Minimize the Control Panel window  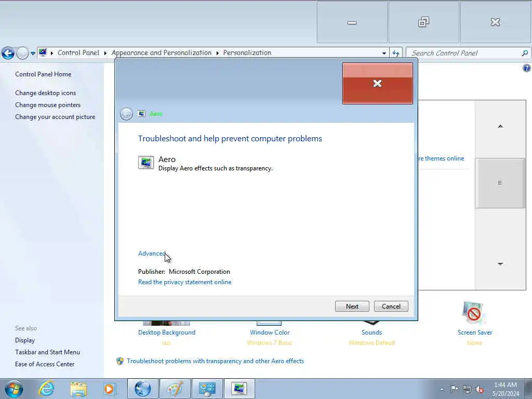[x=352, y=22]
